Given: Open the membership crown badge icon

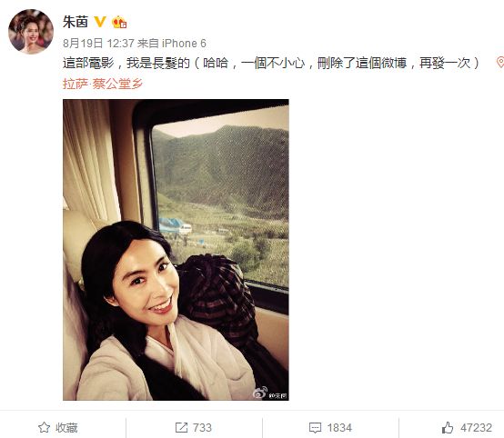Looking at the screenshot, I should pyautogui.click(x=119, y=22).
